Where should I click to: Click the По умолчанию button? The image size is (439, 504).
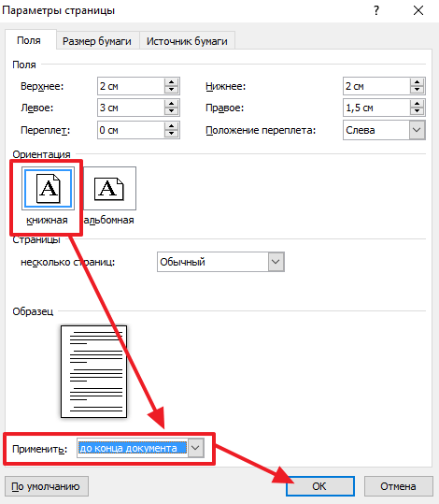(x=46, y=486)
